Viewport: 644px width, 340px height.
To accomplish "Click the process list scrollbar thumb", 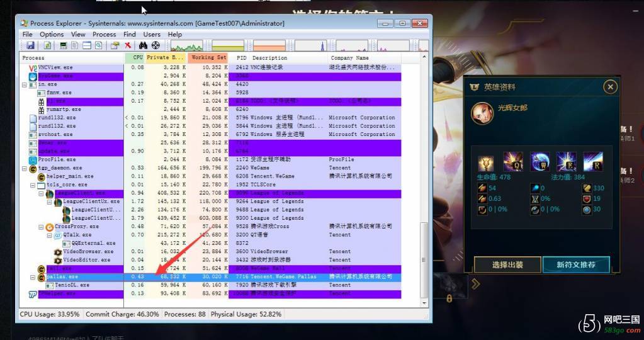I will [424, 260].
